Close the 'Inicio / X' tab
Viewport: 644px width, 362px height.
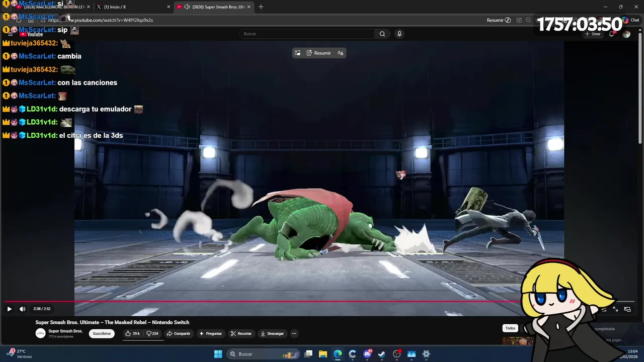169,7
